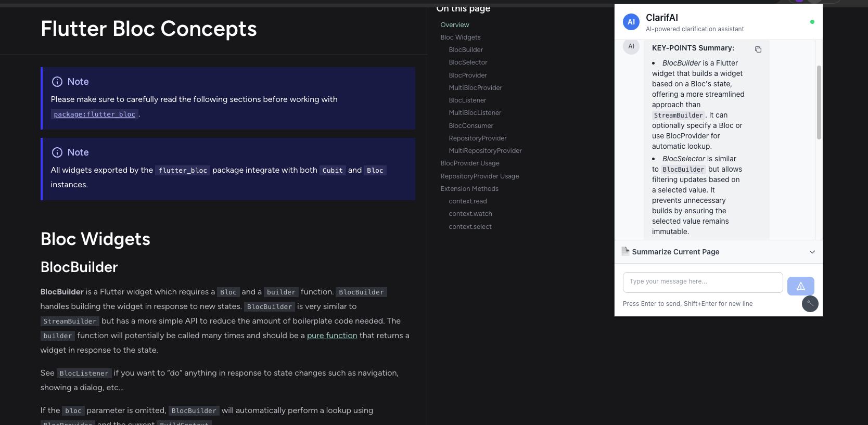The height and width of the screenshot is (425, 868).
Task: Click the message input field
Action: click(703, 282)
